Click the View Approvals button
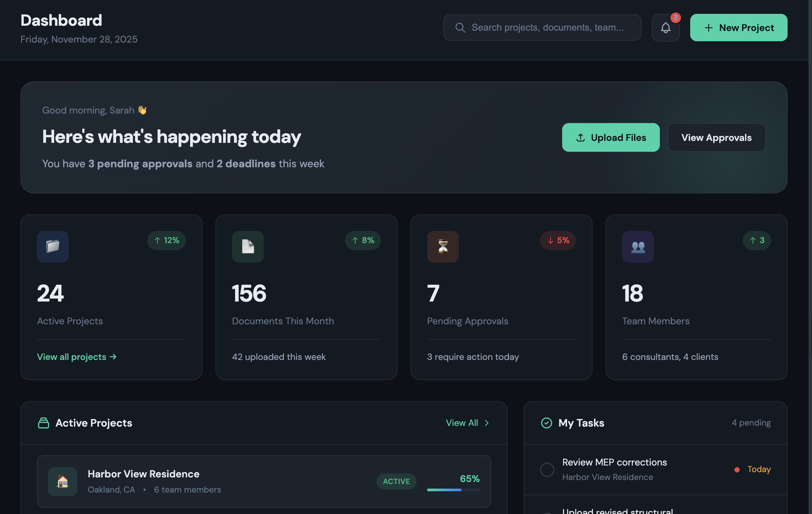 pos(716,137)
